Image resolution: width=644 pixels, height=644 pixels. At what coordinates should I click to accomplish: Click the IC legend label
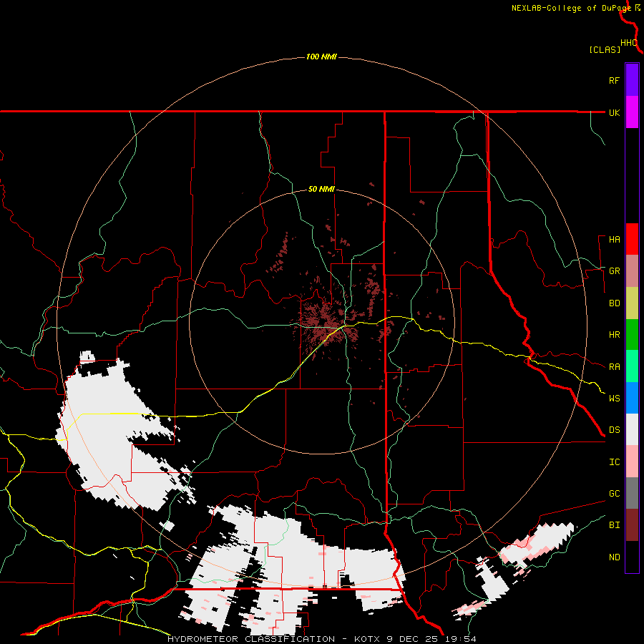point(614,462)
